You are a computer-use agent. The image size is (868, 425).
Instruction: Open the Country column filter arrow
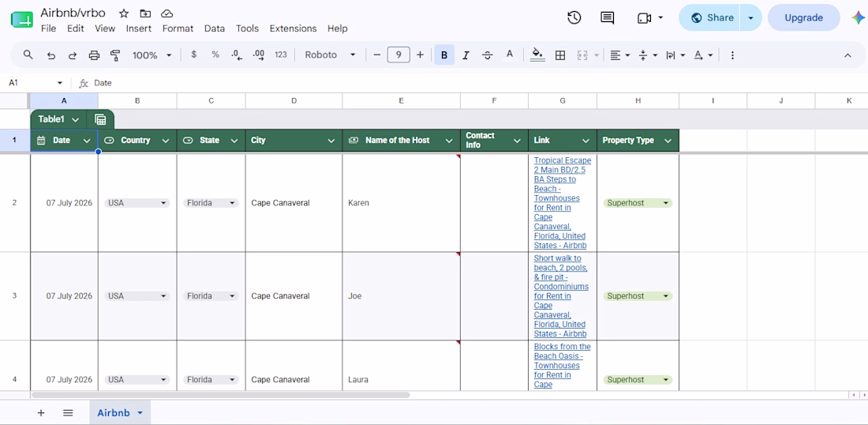pyautogui.click(x=166, y=141)
